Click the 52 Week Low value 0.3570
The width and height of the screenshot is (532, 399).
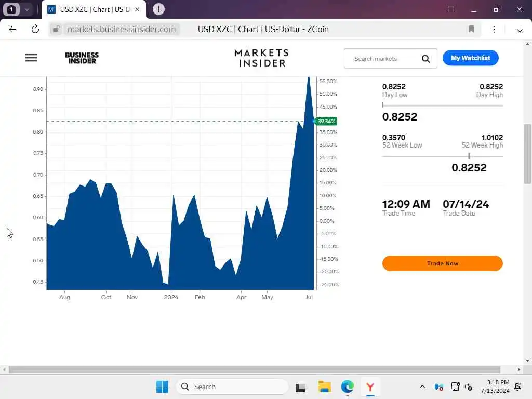point(394,137)
